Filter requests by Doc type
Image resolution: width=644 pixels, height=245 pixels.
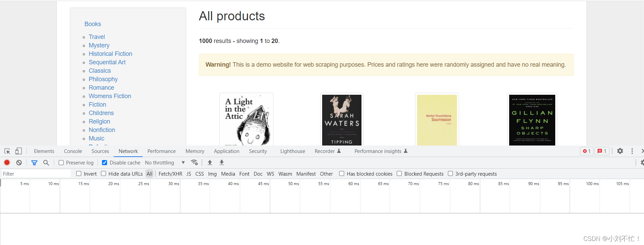258,174
